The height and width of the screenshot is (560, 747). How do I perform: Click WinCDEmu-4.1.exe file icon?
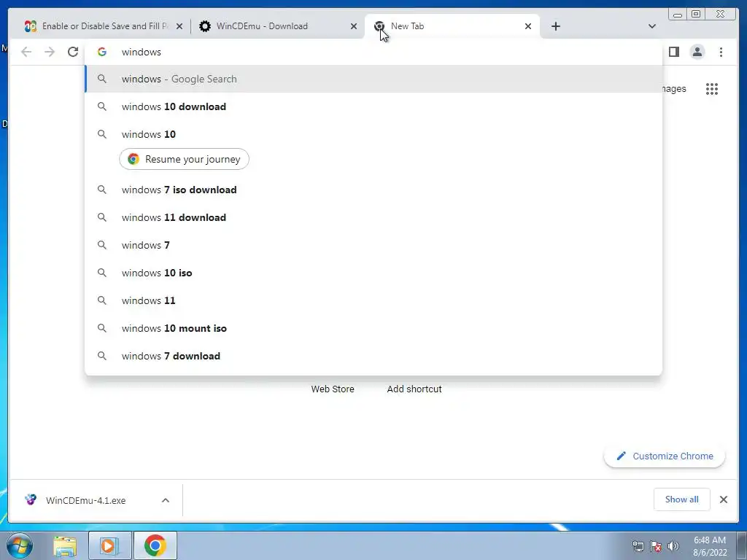coord(31,499)
